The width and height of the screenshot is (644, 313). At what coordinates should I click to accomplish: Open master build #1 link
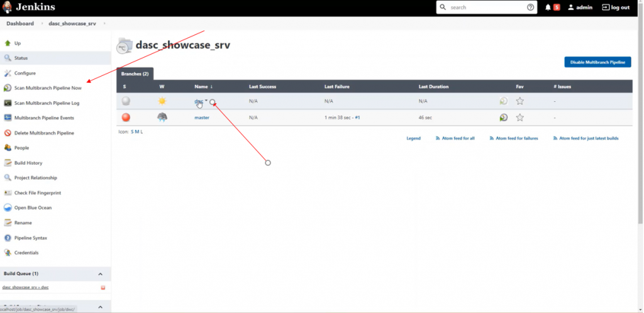tap(357, 118)
